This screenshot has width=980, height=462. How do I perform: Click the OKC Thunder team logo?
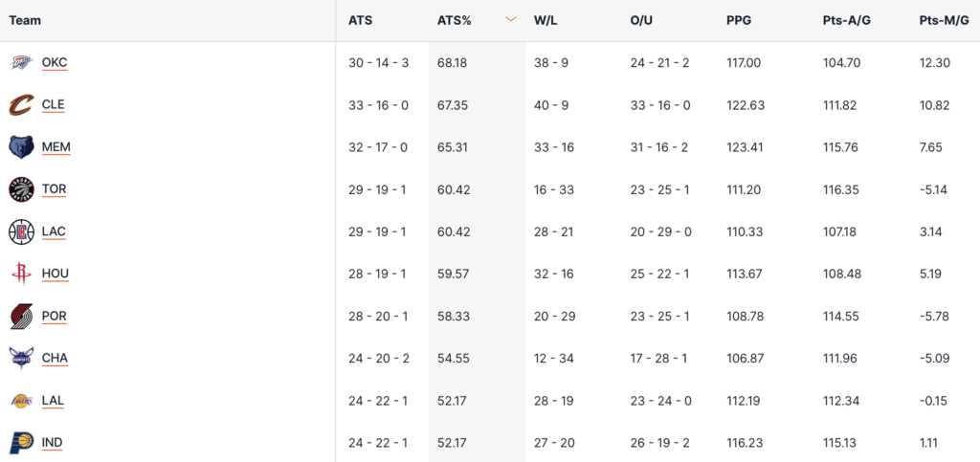[x=21, y=63]
